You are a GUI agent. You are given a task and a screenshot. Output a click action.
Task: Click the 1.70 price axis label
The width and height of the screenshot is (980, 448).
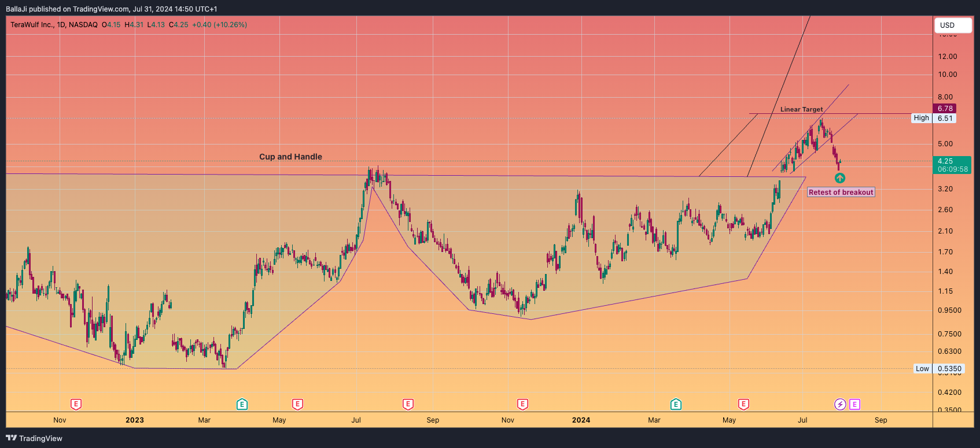pos(945,252)
